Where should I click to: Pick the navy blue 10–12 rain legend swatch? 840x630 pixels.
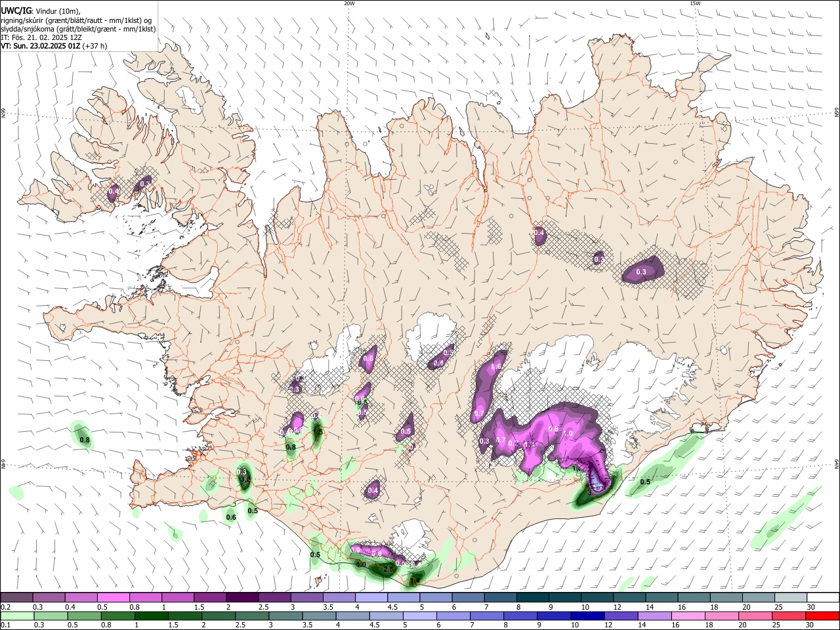588,616
